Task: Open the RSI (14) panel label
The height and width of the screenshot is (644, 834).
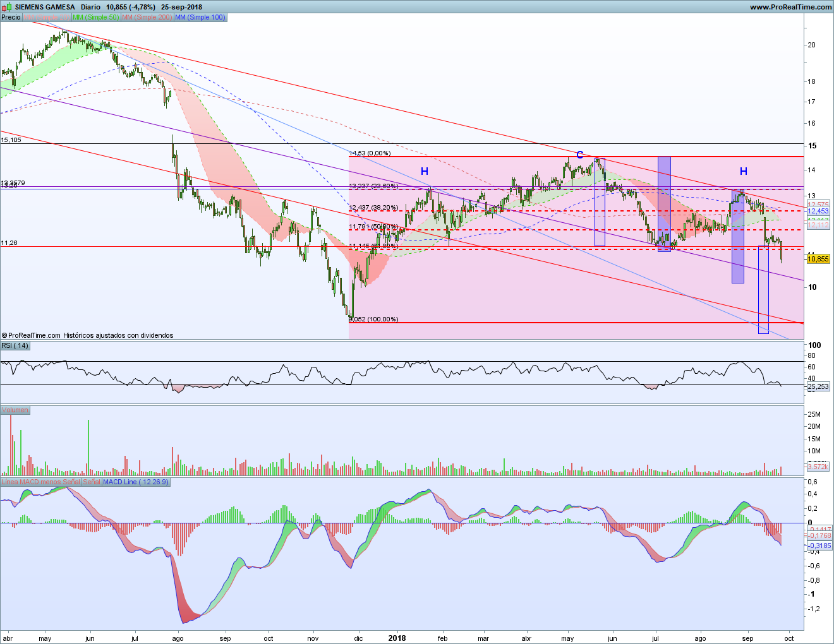Action: point(15,345)
